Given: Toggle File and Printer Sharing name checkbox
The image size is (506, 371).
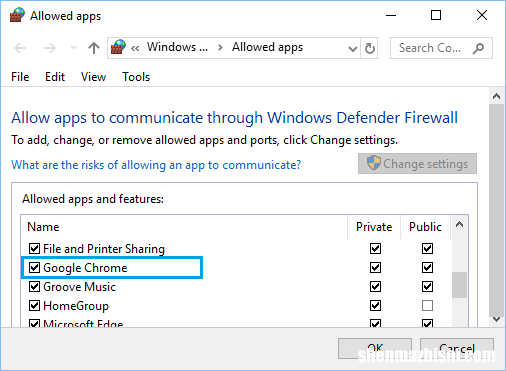Looking at the screenshot, I should [34, 248].
